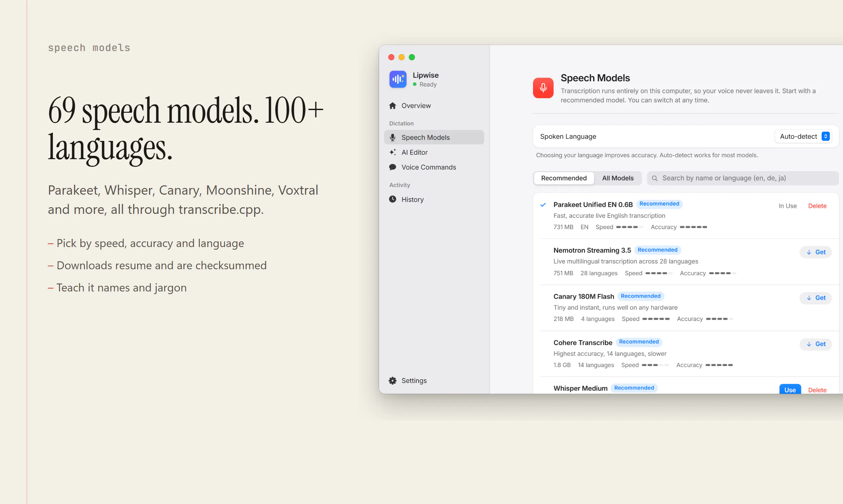Viewport: 843px width, 504px height.
Task: Click the Whisper Medium title
Action: click(x=580, y=388)
